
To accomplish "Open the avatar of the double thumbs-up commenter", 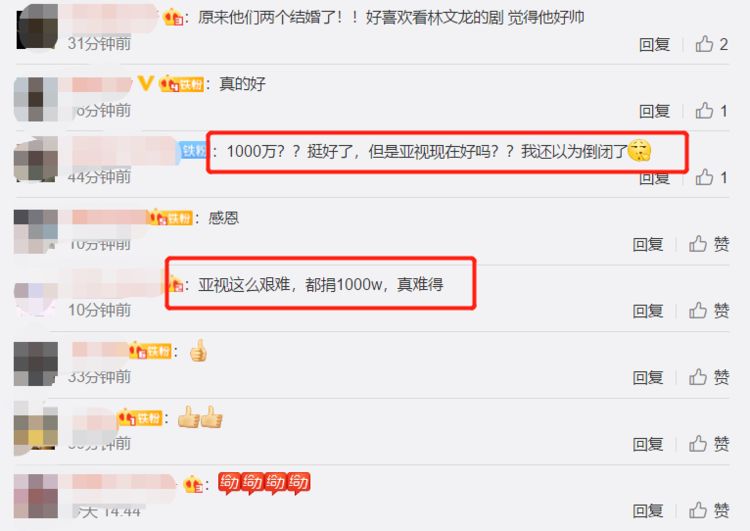I will point(36,430).
